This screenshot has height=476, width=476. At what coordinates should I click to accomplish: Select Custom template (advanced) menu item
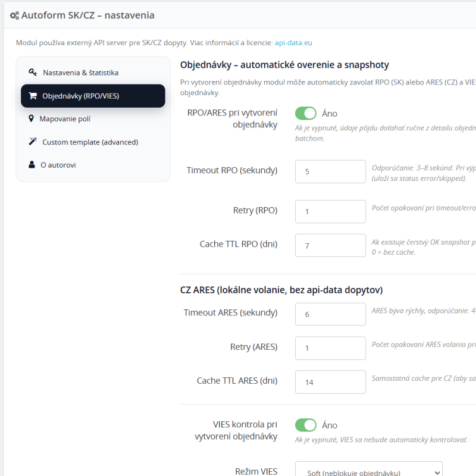coord(90,142)
